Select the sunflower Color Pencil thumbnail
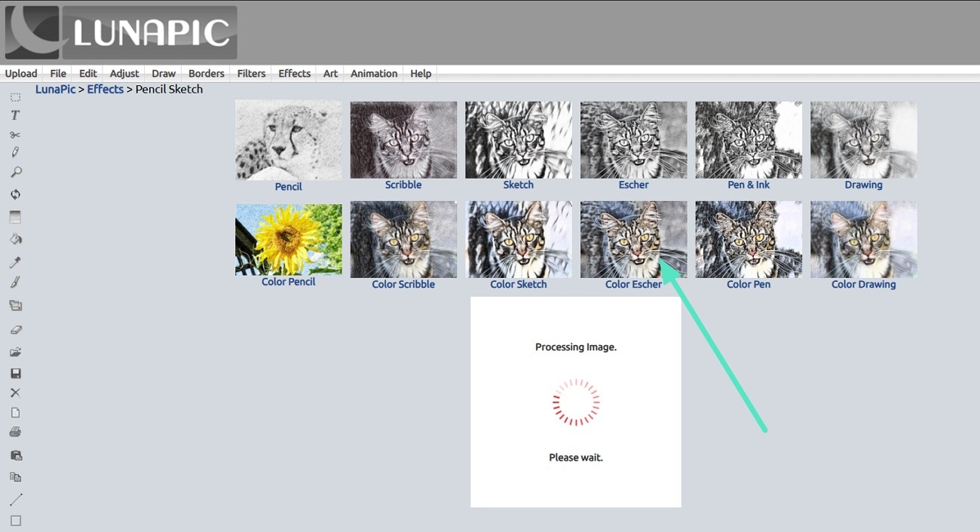 click(288, 240)
